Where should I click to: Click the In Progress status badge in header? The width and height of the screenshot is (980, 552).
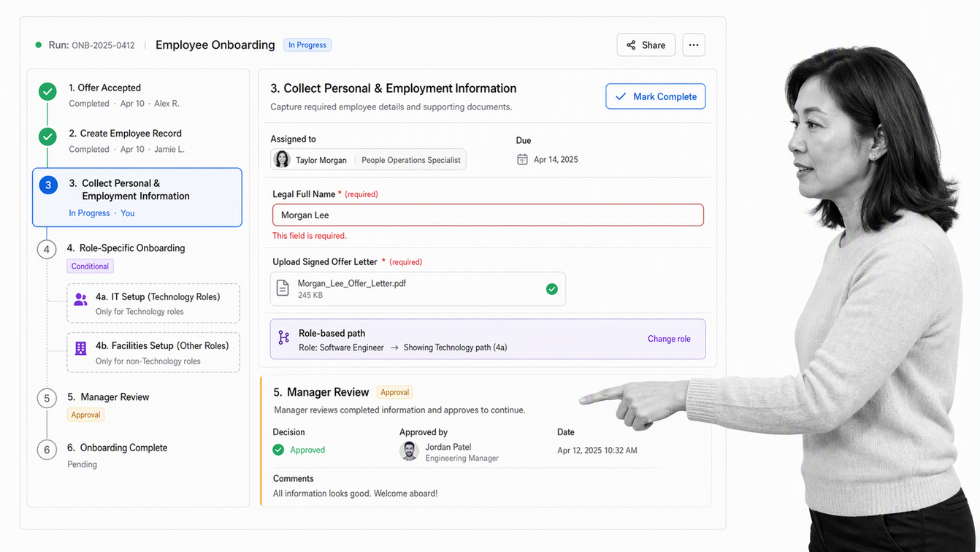pos(307,45)
